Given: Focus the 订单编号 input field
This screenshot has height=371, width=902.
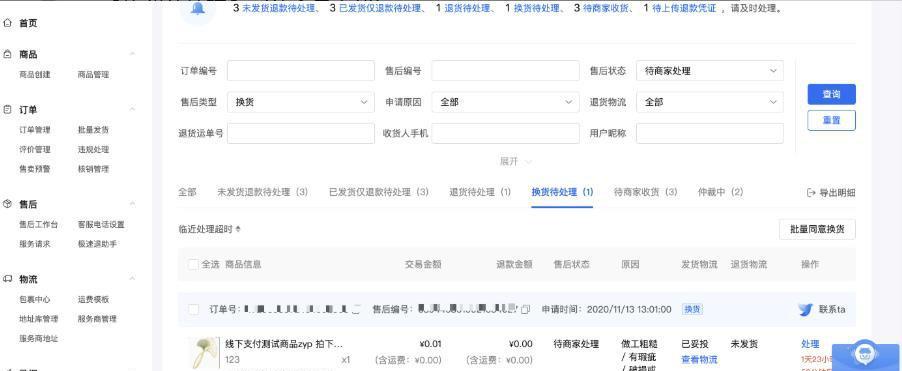Looking at the screenshot, I should point(300,71).
